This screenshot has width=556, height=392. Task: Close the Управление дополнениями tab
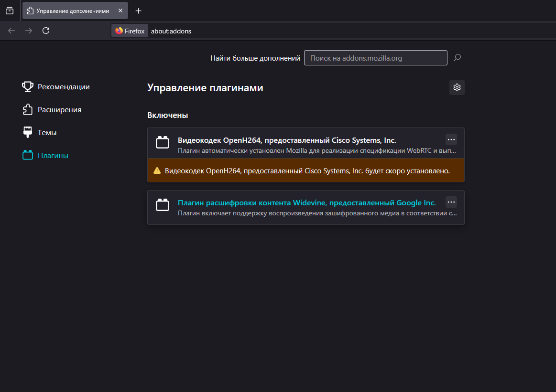pos(120,11)
